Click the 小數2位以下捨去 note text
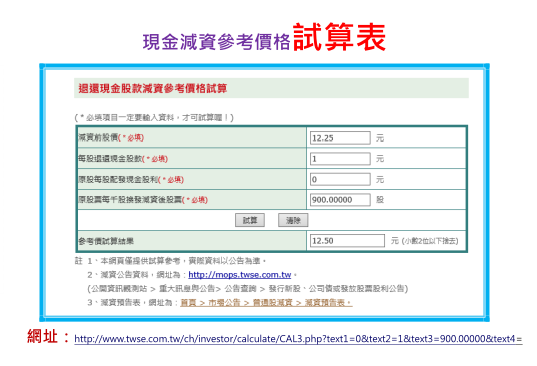537x366 pixels. pyautogui.click(x=430, y=241)
